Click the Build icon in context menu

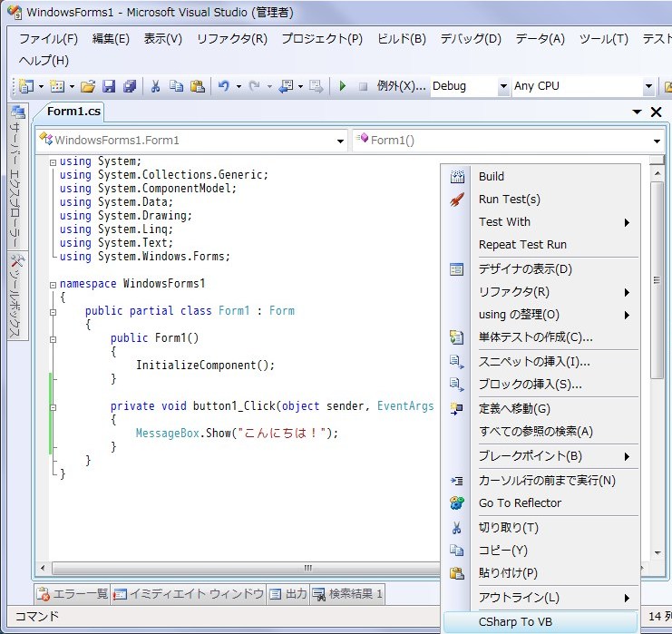click(457, 176)
